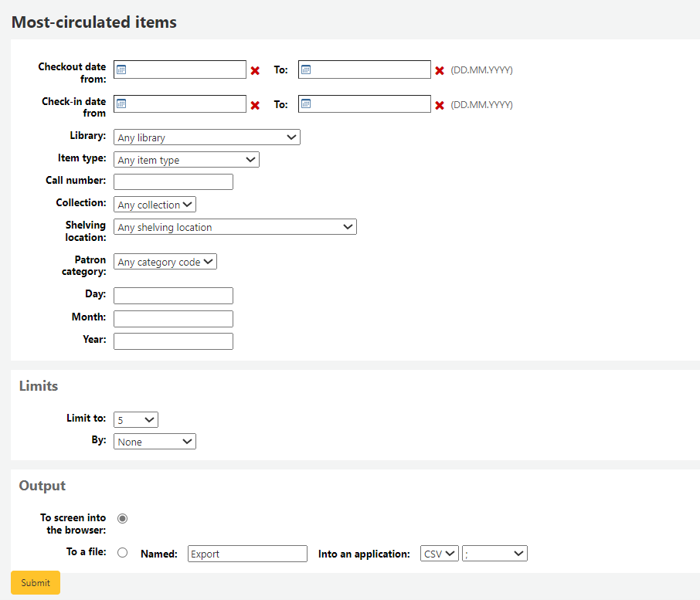Open the calendar picker for check-in date from
The height and width of the screenshot is (600, 700).
point(121,103)
